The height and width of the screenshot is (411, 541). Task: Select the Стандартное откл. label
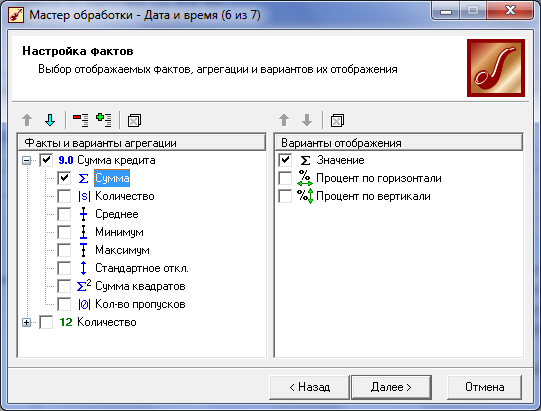coord(142,268)
